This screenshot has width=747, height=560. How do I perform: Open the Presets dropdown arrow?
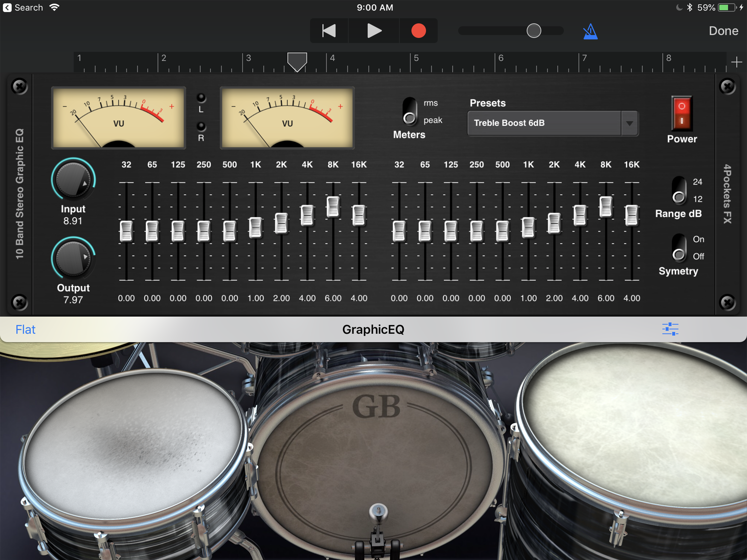click(x=629, y=123)
